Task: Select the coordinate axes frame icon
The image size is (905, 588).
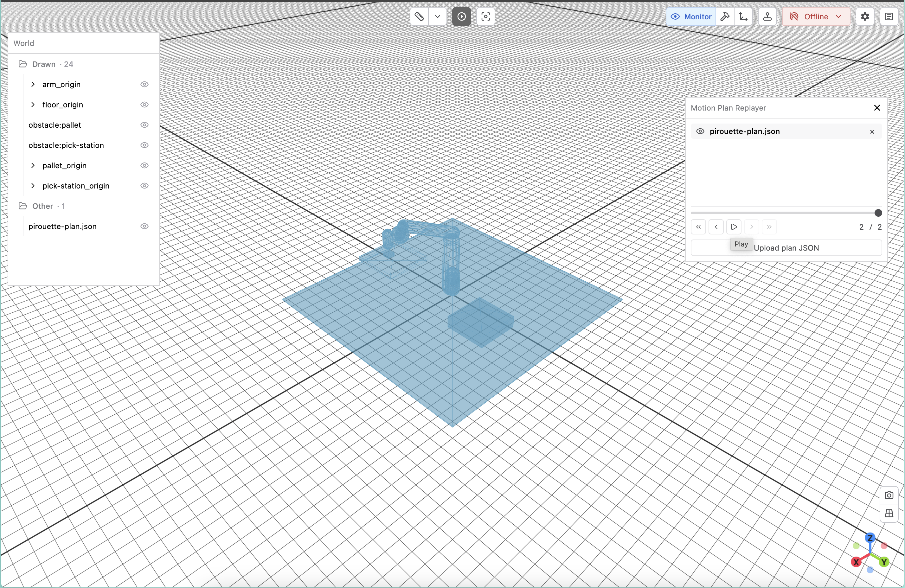Action: [743, 17]
